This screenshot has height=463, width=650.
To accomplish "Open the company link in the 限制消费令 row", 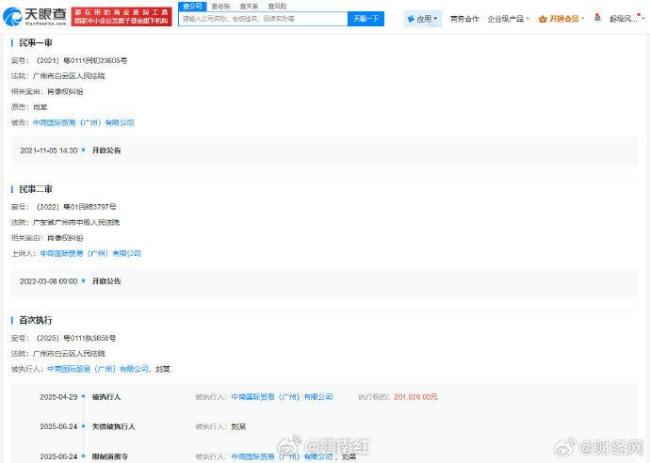I will [282, 456].
